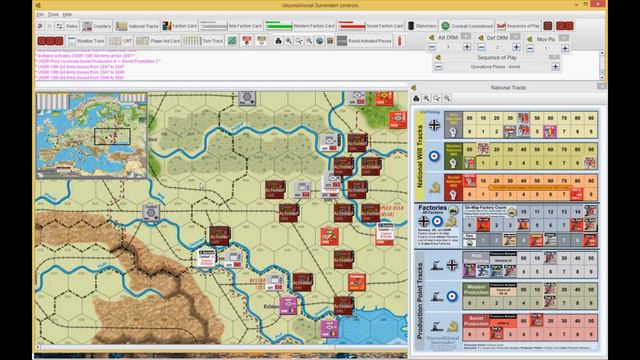Click the step-forward log icon
This screenshot has height=360, width=640.
pyautogui.click(x=49, y=26)
